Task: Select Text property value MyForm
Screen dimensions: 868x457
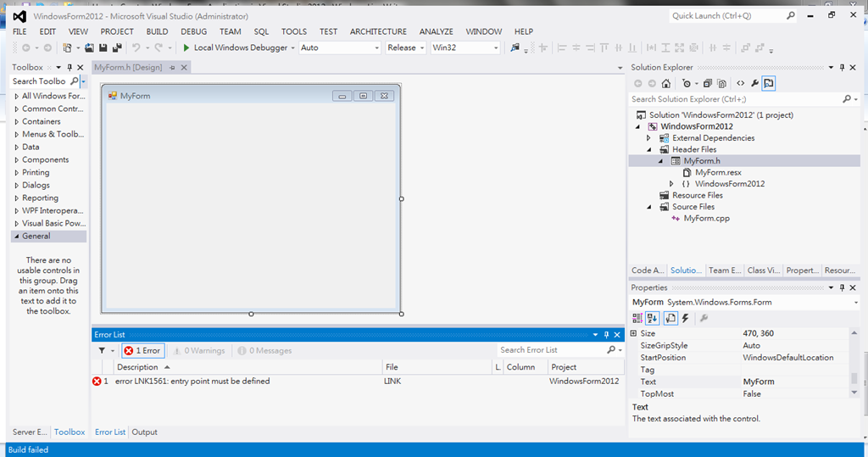Action: (795, 382)
